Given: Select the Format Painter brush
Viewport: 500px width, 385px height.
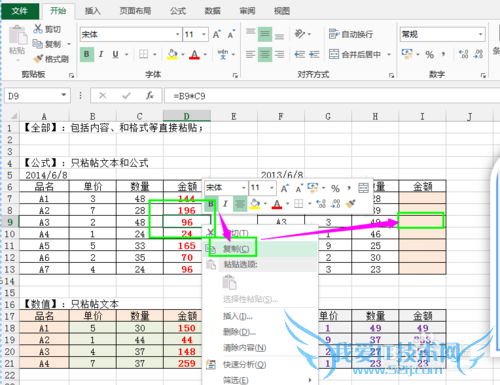Looking at the screenshot, I should point(38,59).
